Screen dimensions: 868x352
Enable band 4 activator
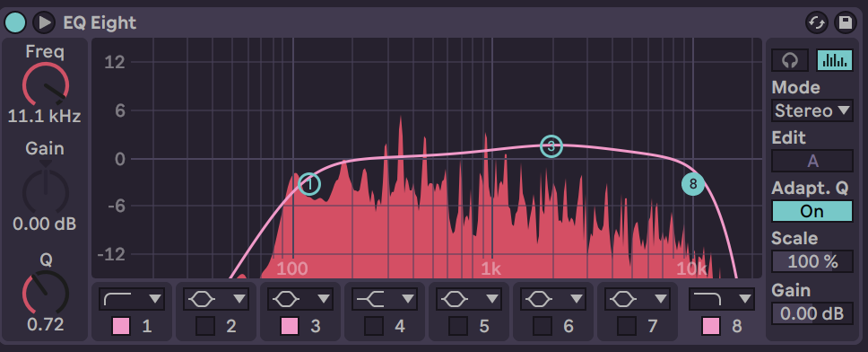374,327
